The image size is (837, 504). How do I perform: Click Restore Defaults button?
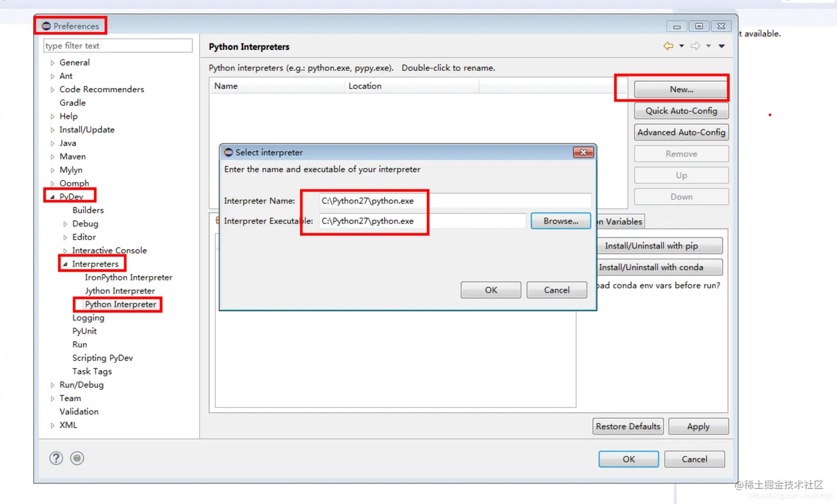click(628, 427)
